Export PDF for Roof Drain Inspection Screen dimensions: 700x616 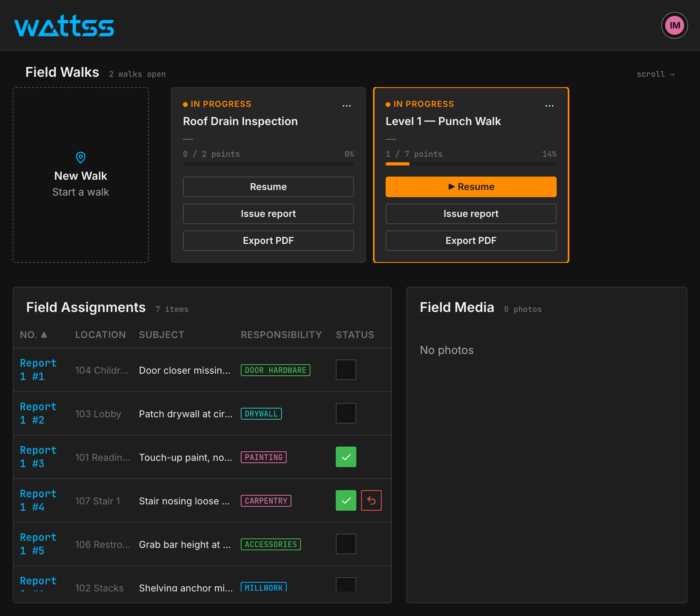(268, 241)
